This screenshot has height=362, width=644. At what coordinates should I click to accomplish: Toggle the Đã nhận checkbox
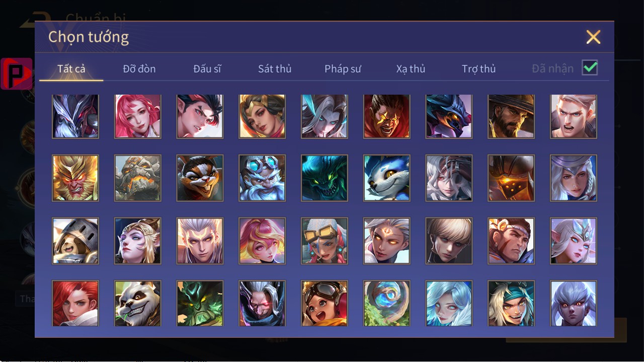pos(590,67)
